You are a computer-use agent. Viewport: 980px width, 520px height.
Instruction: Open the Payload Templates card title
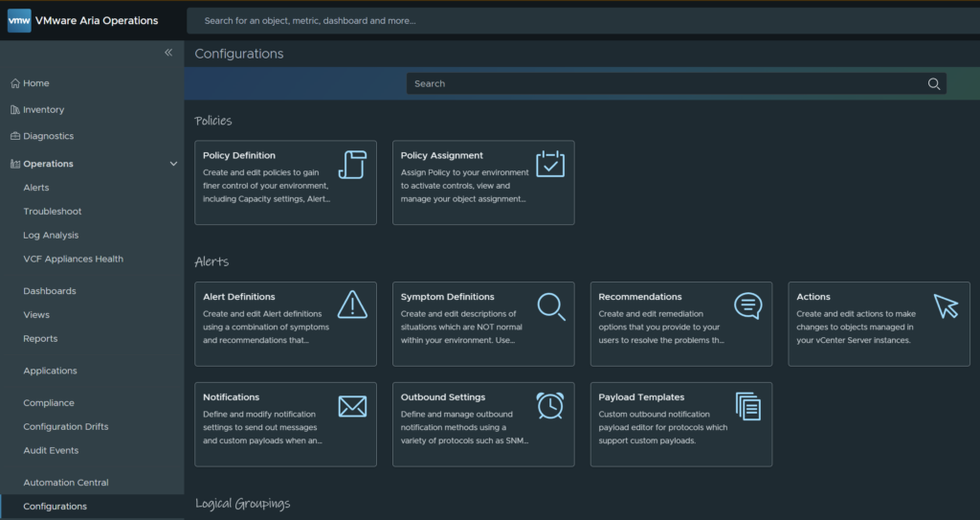(641, 397)
